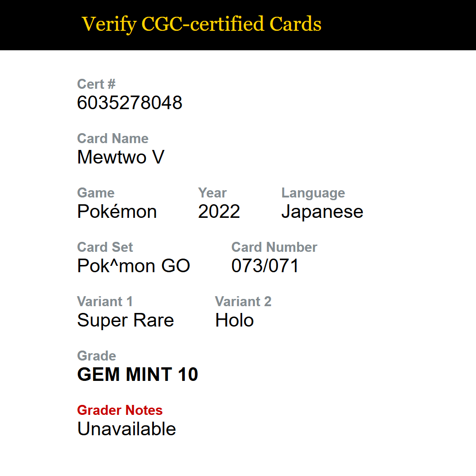Click the Cert # label
The image size is (476, 476).
[x=96, y=84]
